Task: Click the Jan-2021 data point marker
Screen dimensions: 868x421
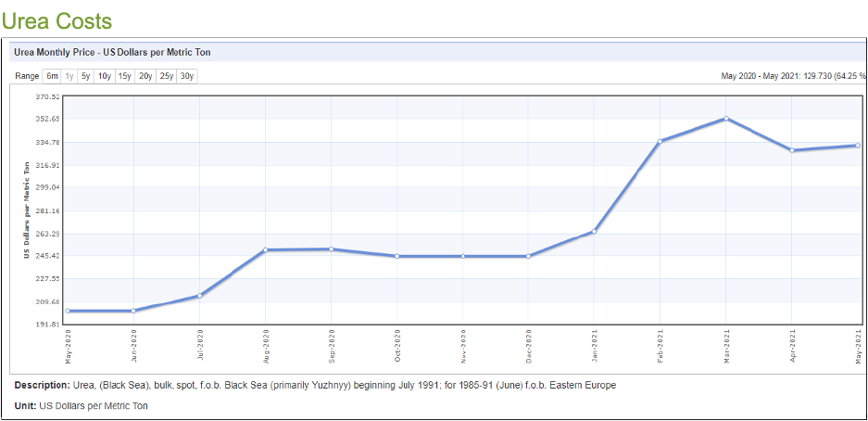Action: pos(595,231)
